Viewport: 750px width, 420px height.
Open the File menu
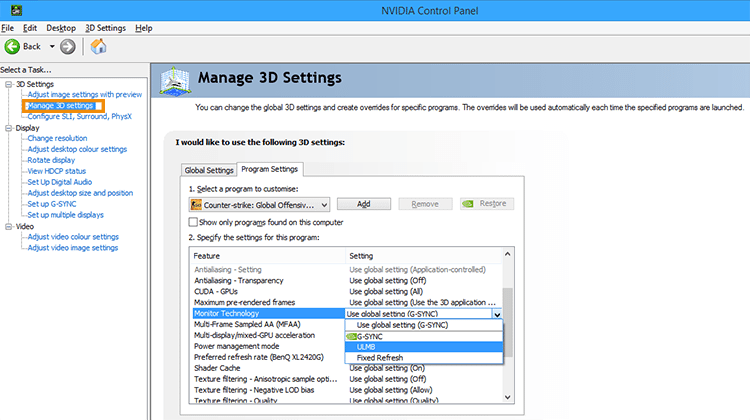[x=7, y=28]
